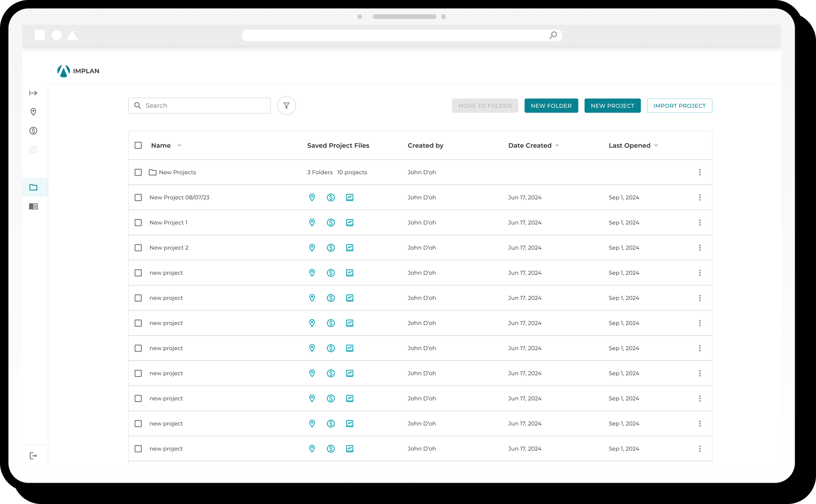Open Impacts via sidebar dollar icon
Image resolution: width=816 pixels, height=504 pixels.
click(33, 131)
